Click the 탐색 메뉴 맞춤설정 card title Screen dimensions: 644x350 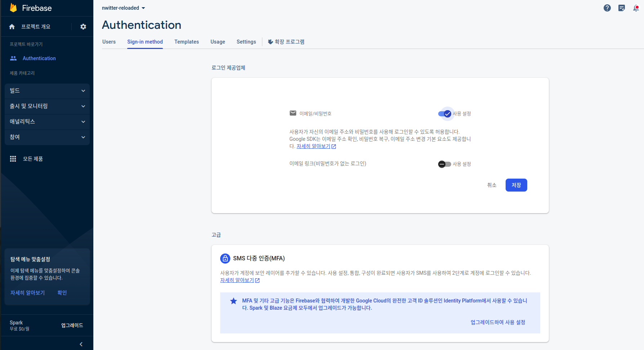tap(30, 259)
